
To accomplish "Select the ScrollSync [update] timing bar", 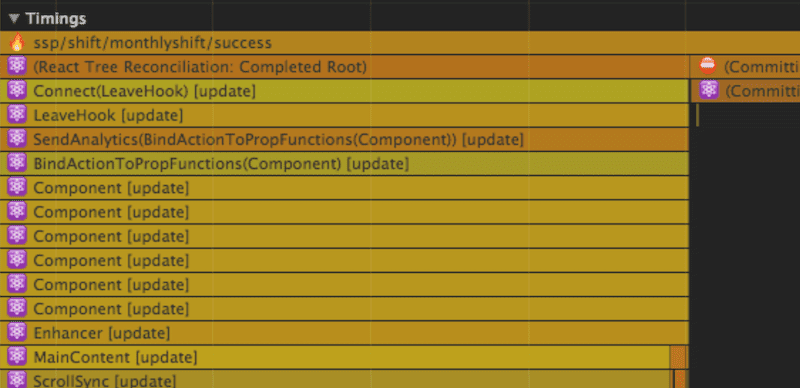I will pyautogui.click(x=335, y=379).
